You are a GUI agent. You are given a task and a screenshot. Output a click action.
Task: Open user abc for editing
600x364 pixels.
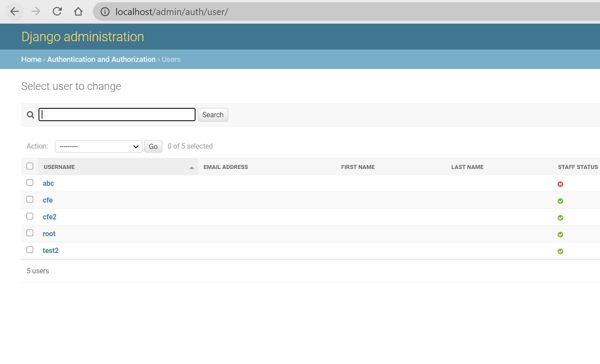(48, 183)
